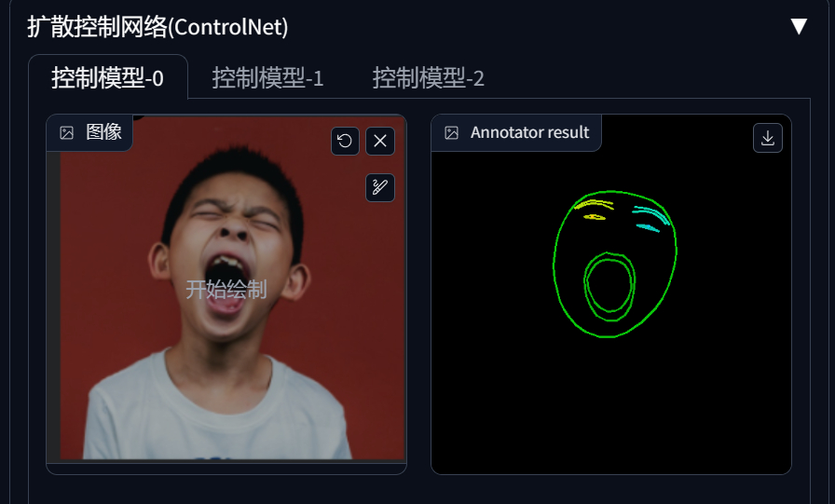Collapse the ControlNet panel with the triangle arrow
Screen dimensions: 835x504
(799, 26)
